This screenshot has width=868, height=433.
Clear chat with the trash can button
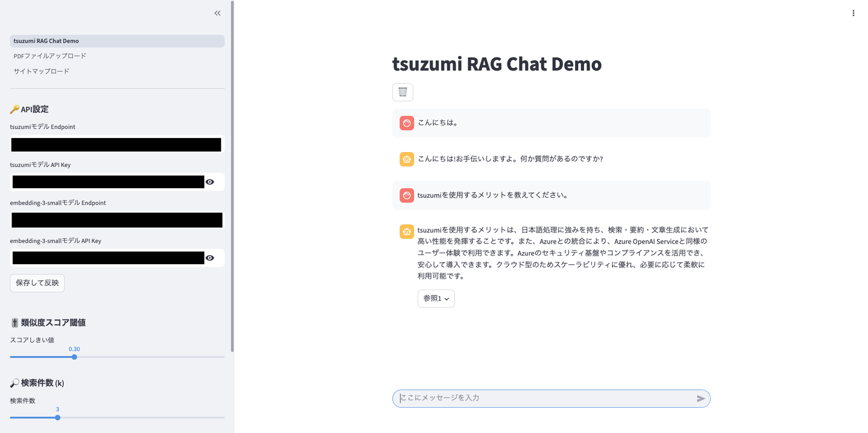tap(403, 92)
